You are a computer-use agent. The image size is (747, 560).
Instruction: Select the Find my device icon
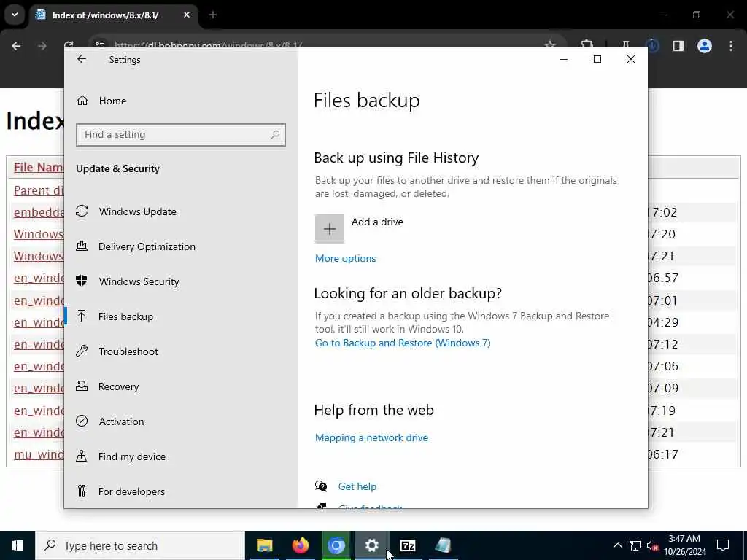tap(82, 456)
